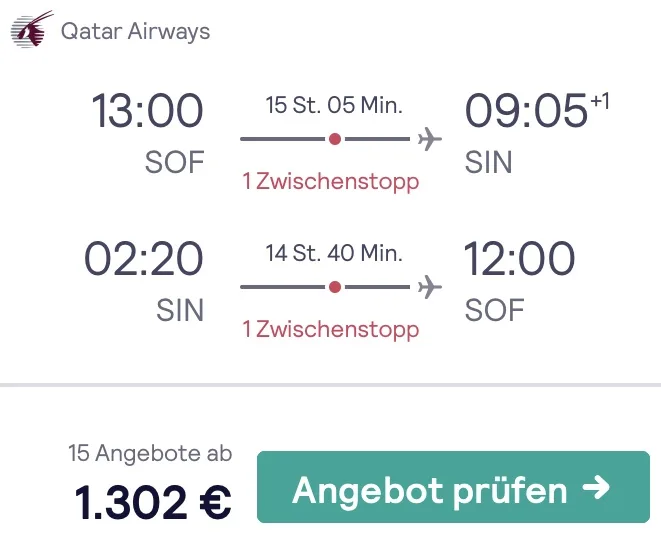661x545 pixels.
Task: Click the 13:00 outbound departure time
Action: point(147,112)
